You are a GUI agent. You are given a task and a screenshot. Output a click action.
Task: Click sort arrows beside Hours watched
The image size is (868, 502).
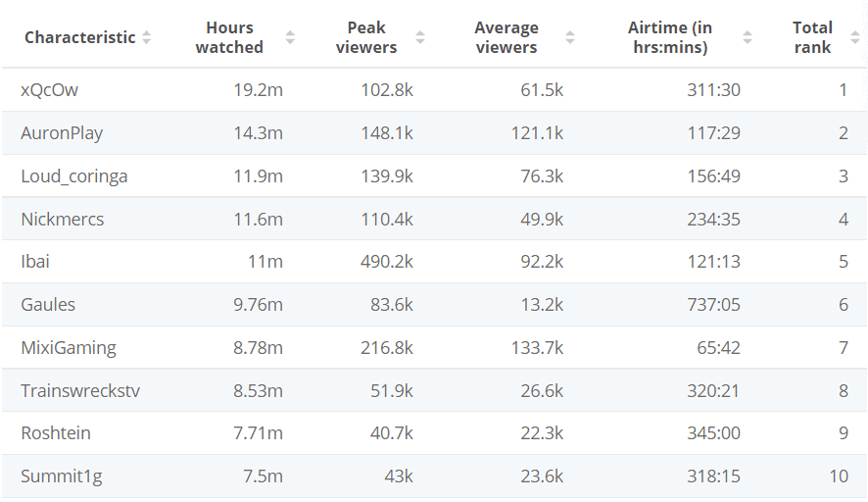[x=290, y=37]
